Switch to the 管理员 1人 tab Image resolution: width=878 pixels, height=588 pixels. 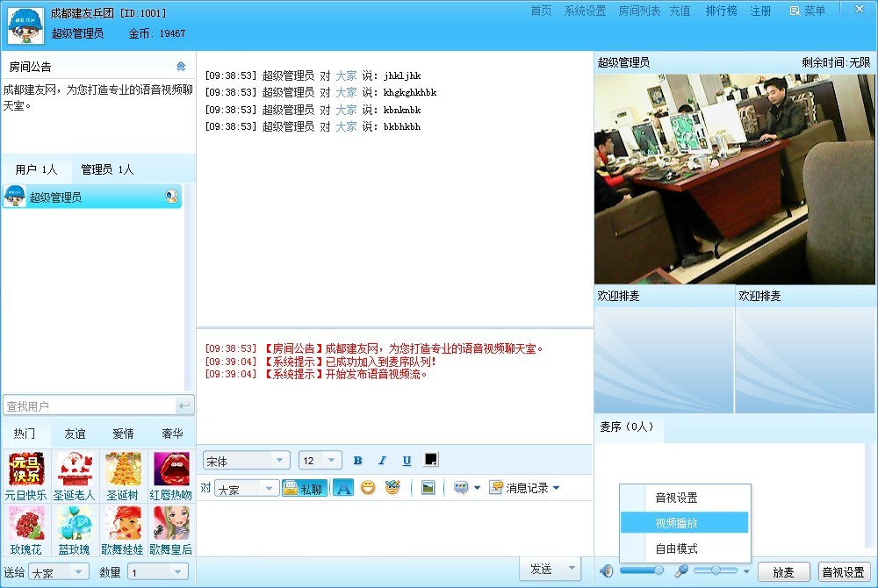pyautogui.click(x=107, y=169)
